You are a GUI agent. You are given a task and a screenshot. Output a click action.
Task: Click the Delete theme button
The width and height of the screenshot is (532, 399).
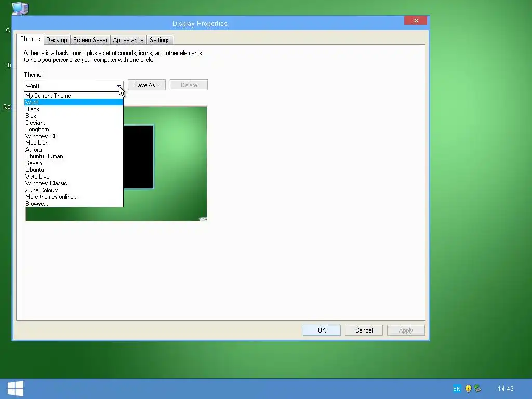click(x=189, y=85)
